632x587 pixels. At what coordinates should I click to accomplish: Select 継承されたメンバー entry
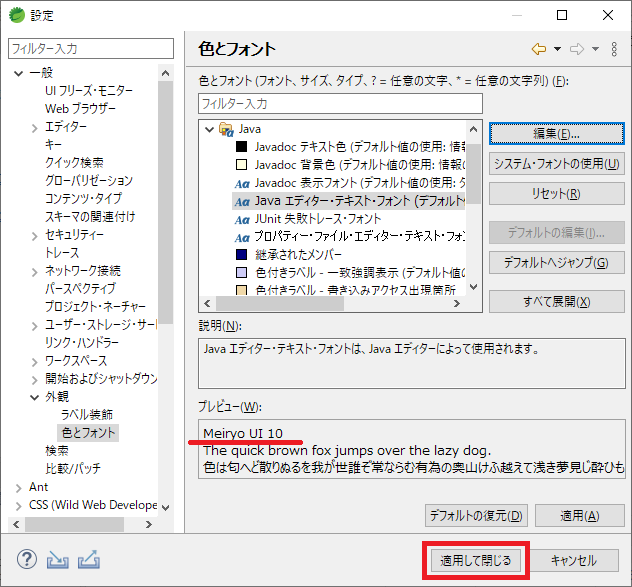coord(298,255)
